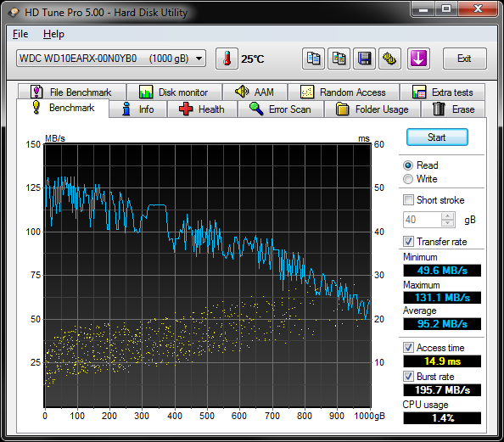Click the copy screenshot to clipboard icon
Viewport: 504px width, 442px height.
point(339,59)
